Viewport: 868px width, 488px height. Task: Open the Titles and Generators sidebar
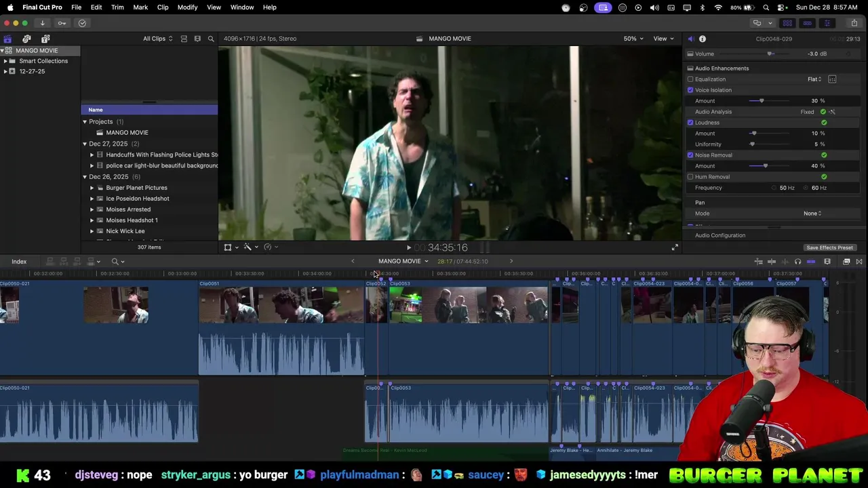45,39
